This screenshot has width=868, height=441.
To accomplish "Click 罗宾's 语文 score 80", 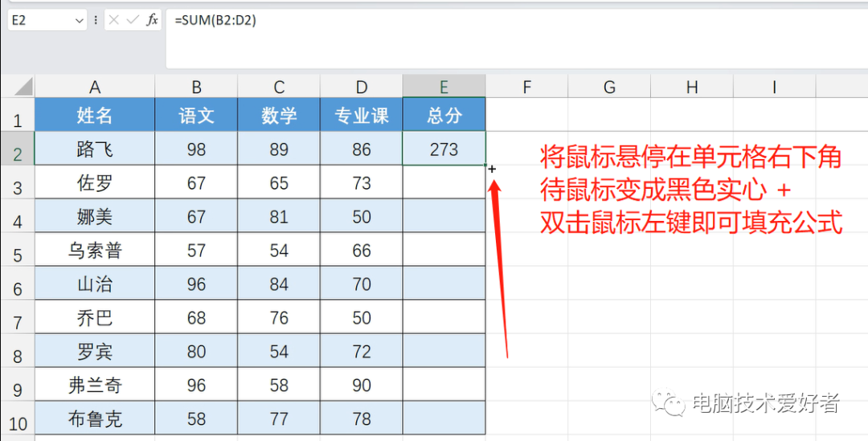I will click(x=197, y=351).
